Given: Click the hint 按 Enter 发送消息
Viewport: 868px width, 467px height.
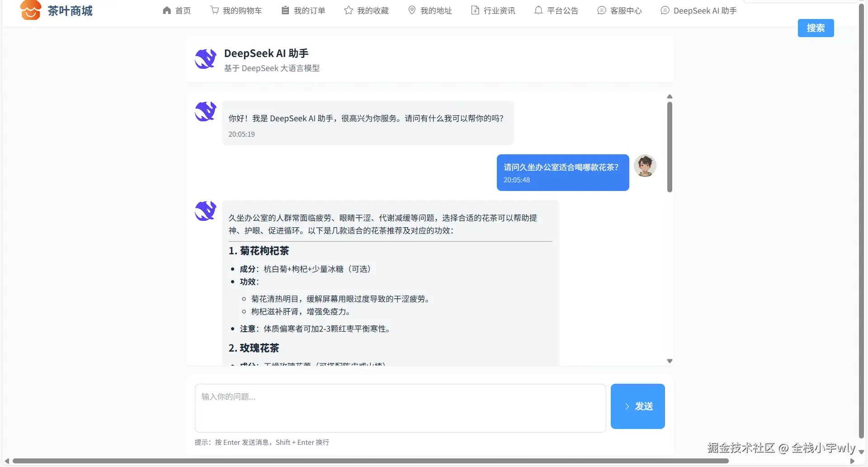Looking at the screenshot, I should [x=262, y=443].
